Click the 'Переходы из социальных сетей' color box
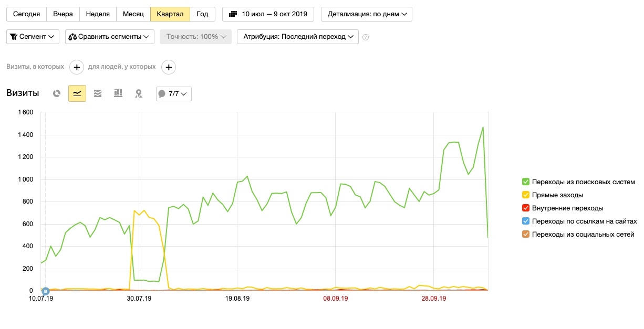This screenshot has height=329, width=644. tap(526, 235)
